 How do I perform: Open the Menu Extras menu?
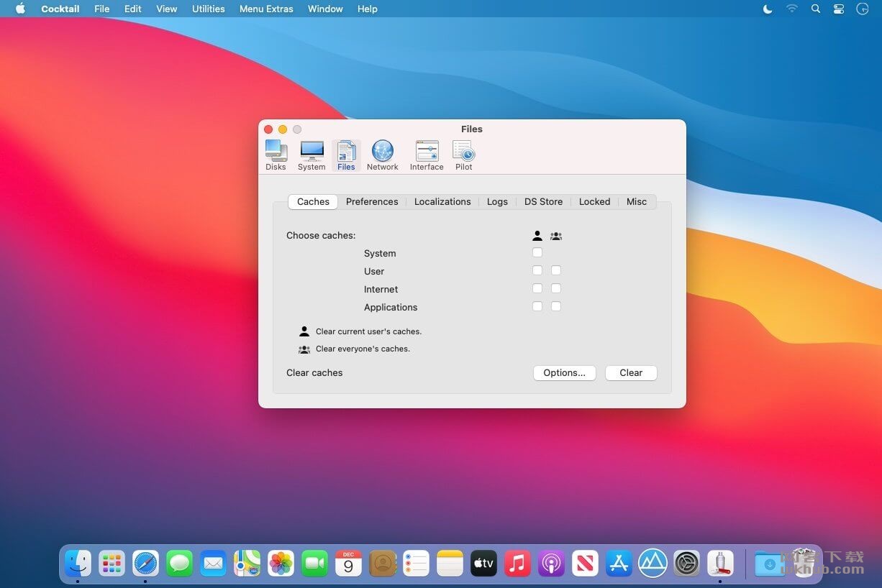(266, 9)
